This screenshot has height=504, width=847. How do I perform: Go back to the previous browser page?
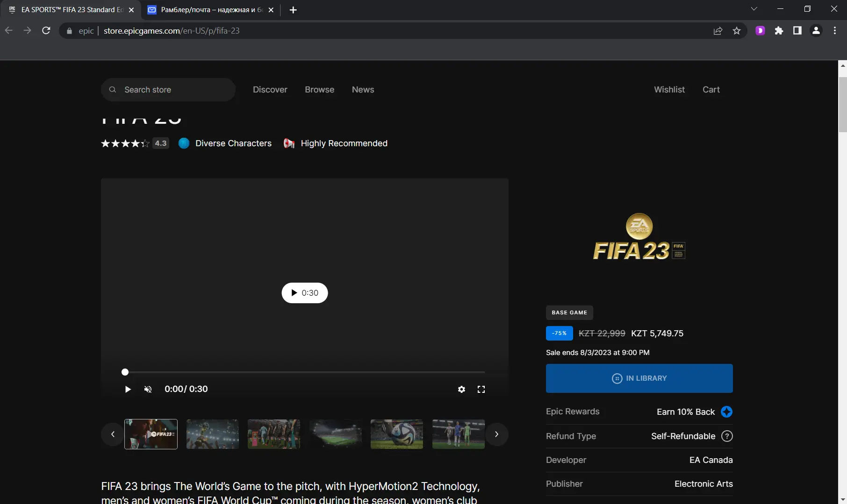[9, 30]
